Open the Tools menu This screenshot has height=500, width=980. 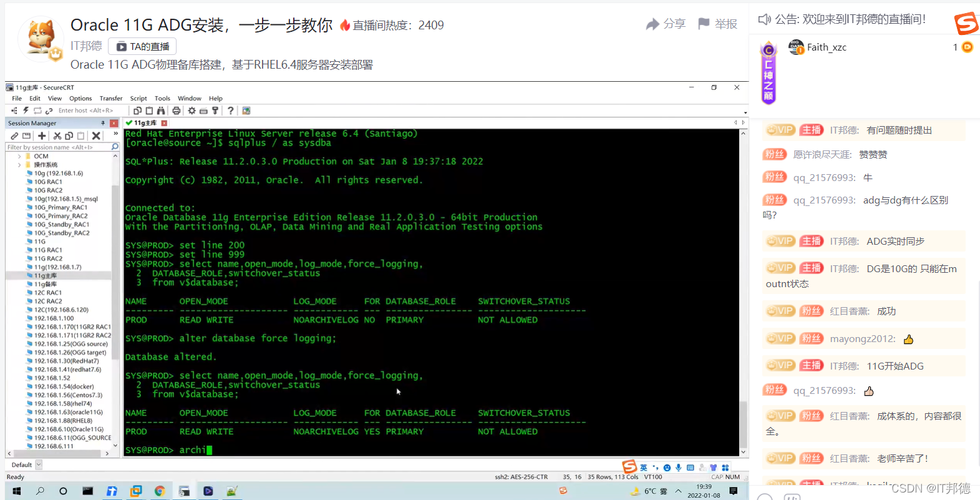coord(162,99)
